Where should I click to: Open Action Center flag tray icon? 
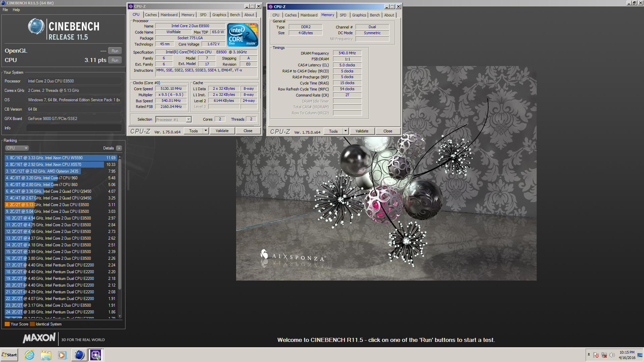click(x=596, y=355)
